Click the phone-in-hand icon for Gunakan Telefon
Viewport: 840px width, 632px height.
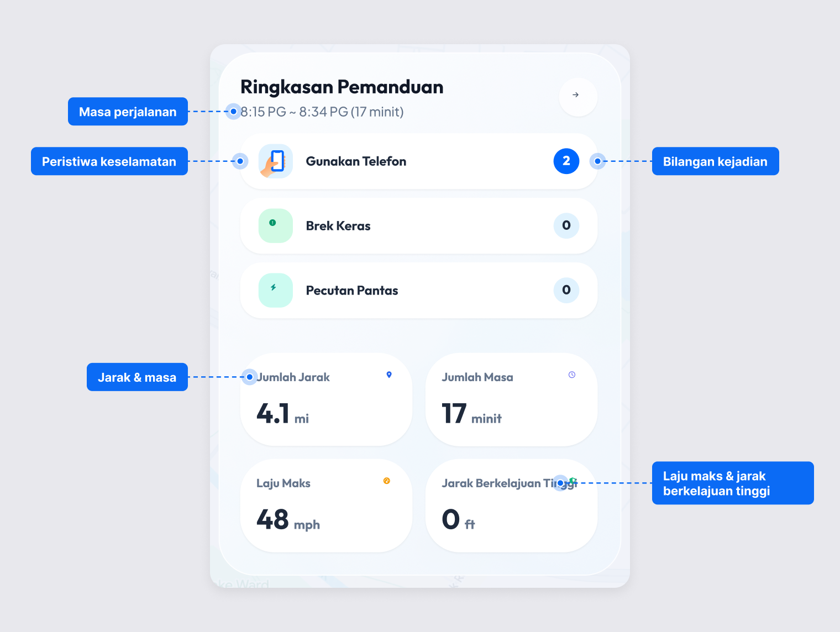click(275, 161)
